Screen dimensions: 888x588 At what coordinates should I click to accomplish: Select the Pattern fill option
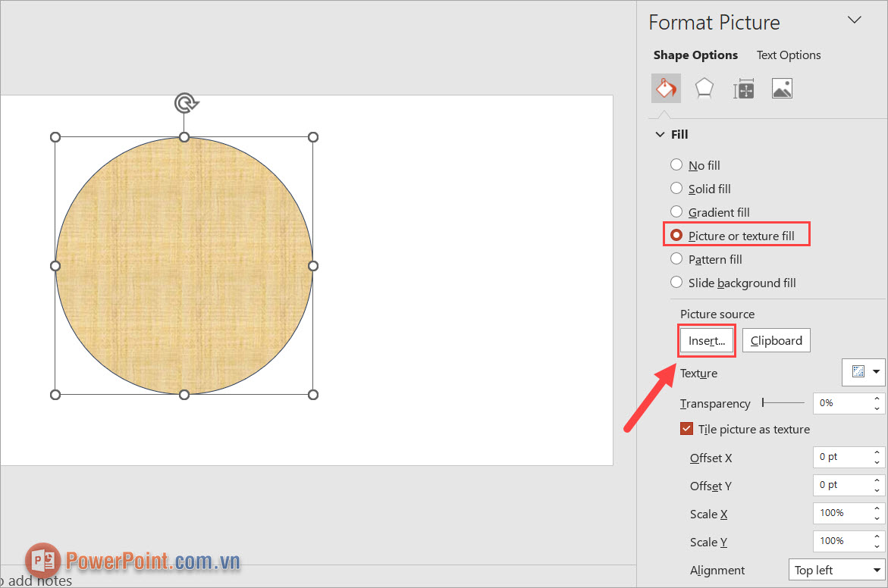pyautogui.click(x=676, y=258)
